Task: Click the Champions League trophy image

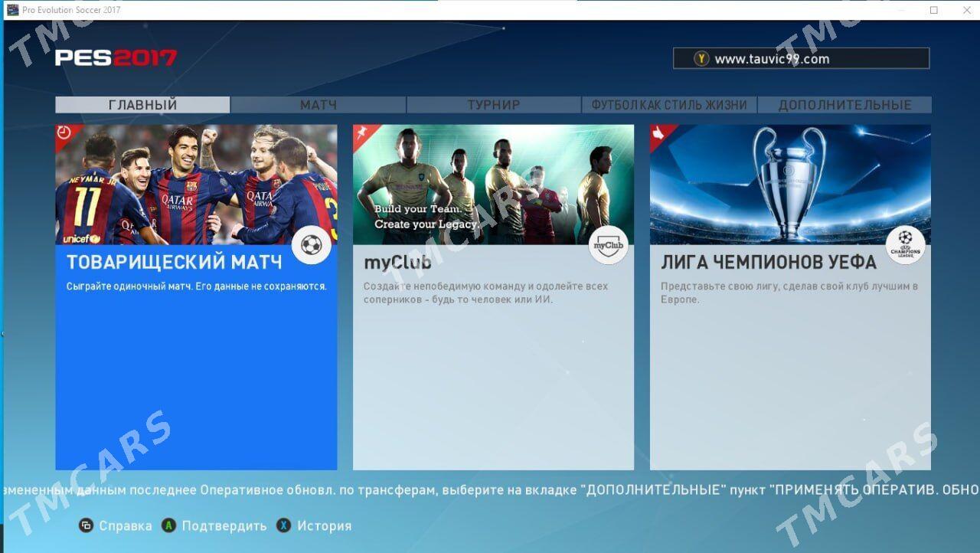Action: pyautogui.click(x=790, y=185)
